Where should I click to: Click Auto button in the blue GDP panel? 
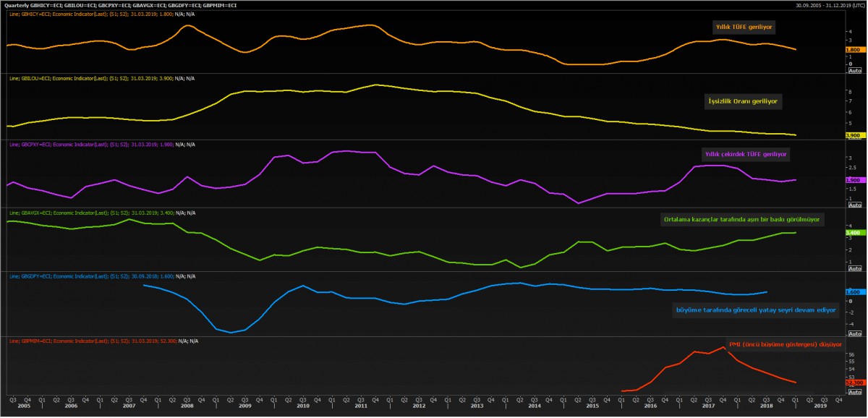854,333
